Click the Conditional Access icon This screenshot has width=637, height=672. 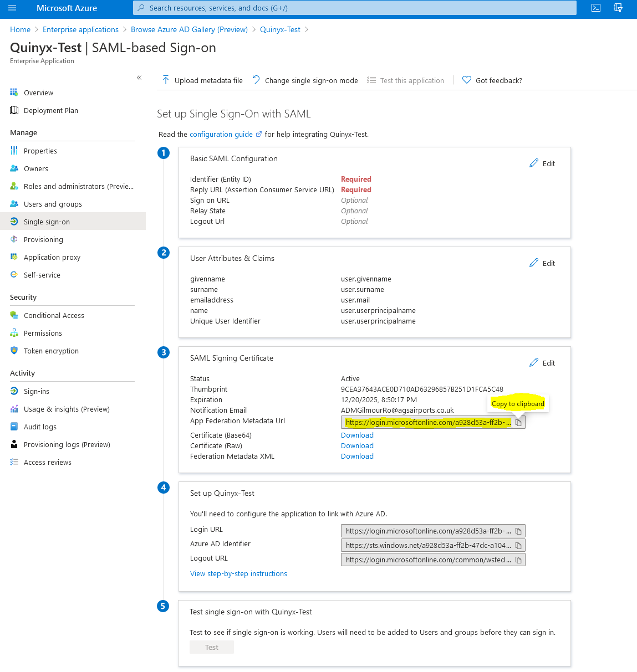pyautogui.click(x=14, y=315)
